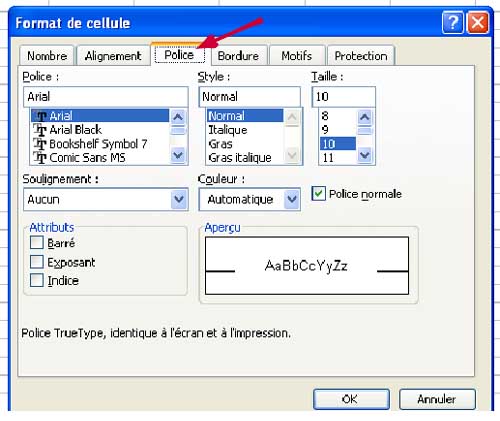Select font size 8
This screenshot has height=421, width=500.
(338, 116)
